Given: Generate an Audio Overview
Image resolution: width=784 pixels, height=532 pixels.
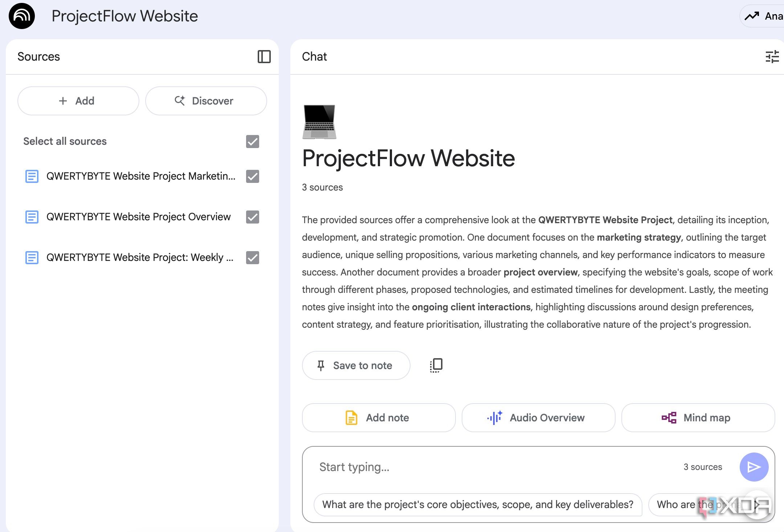Looking at the screenshot, I should [538, 418].
